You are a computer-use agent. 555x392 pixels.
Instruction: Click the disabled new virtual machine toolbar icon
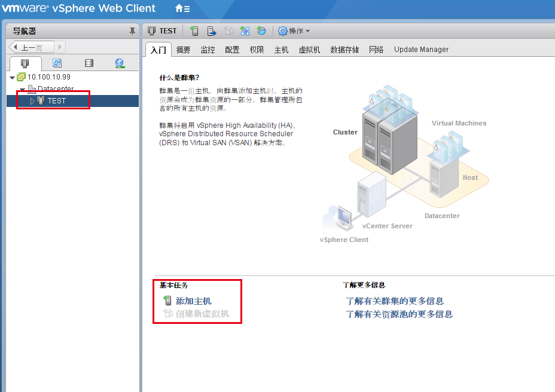(x=228, y=31)
